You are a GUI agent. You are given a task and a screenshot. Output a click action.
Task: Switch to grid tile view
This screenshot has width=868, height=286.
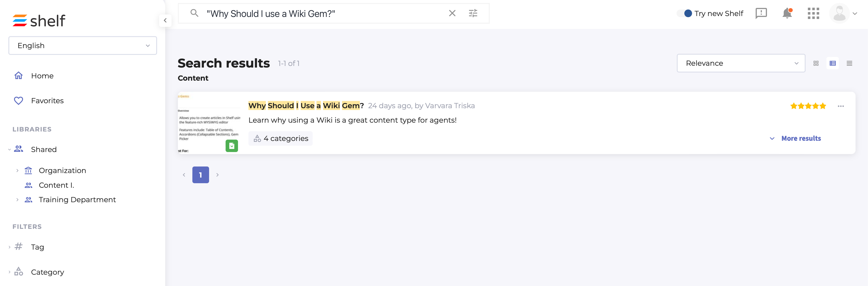tap(816, 63)
